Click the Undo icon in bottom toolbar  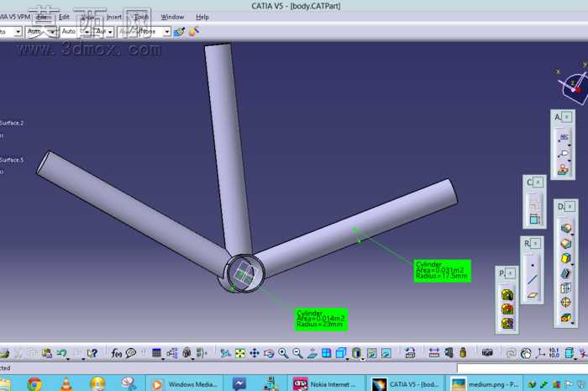pos(62,352)
